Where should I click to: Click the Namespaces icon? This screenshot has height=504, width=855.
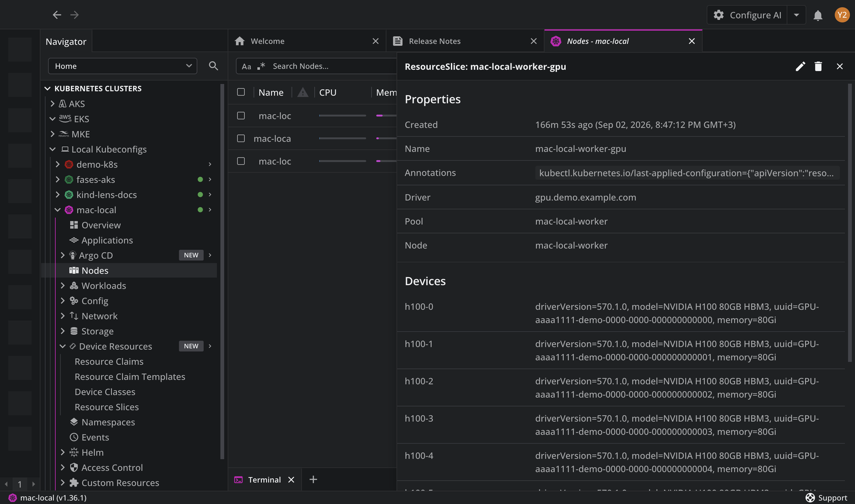pyautogui.click(x=74, y=422)
